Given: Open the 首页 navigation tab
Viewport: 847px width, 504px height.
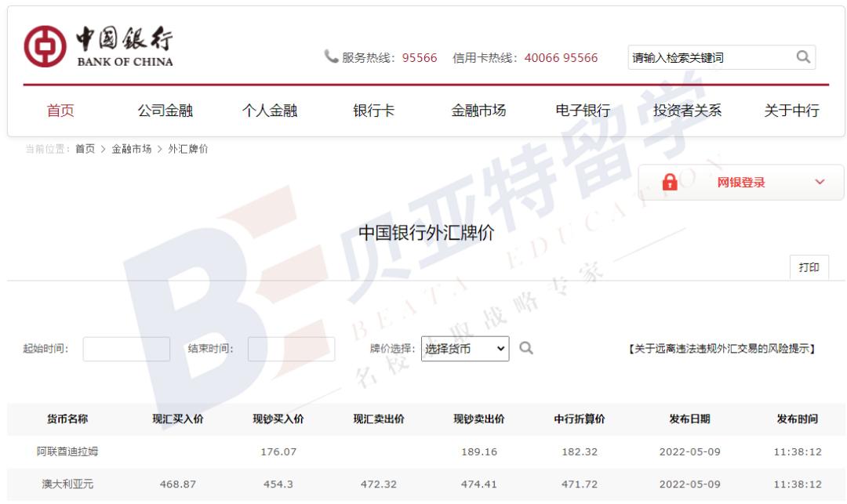Looking at the screenshot, I should (x=60, y=111).
